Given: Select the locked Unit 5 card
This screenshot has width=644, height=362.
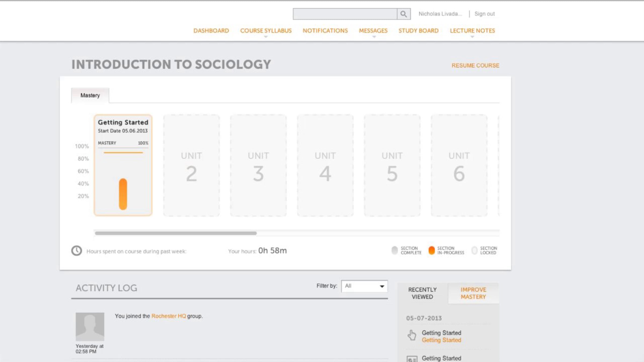Looking at the screenshot, I should (392, 165).
